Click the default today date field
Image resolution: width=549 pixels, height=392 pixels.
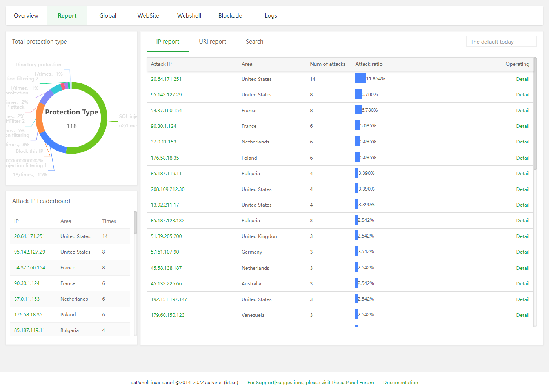point(501,42)
